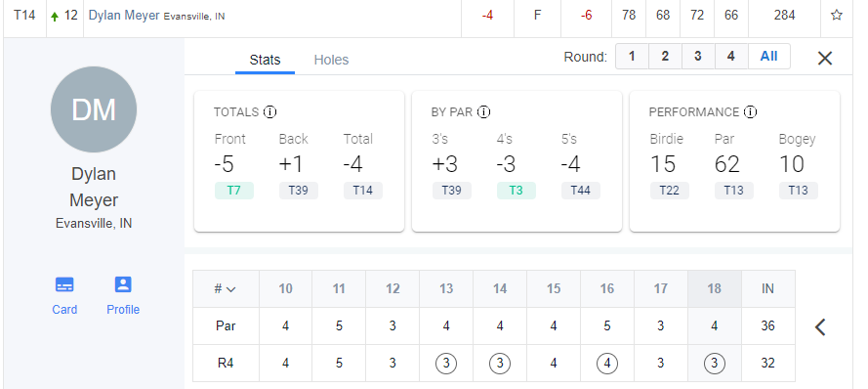Click the left chevron beside the scorecard
The image size is (868, 389).
(820, 327)
